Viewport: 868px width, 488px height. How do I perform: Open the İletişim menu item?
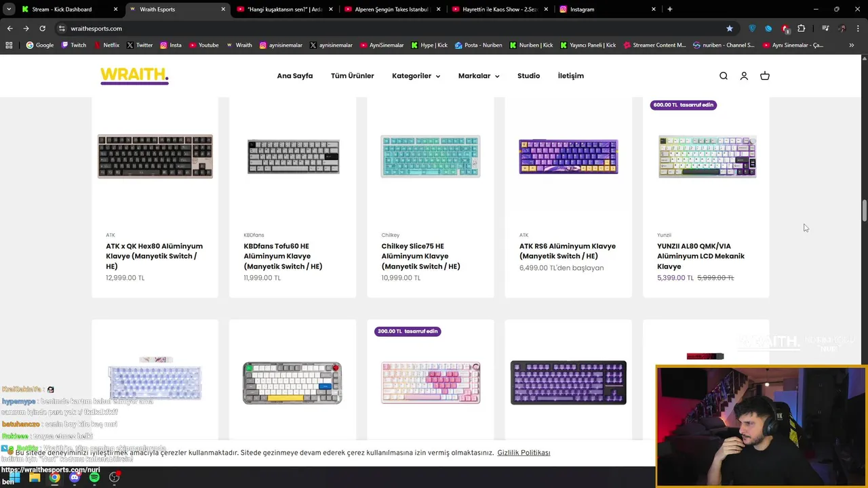571,76
